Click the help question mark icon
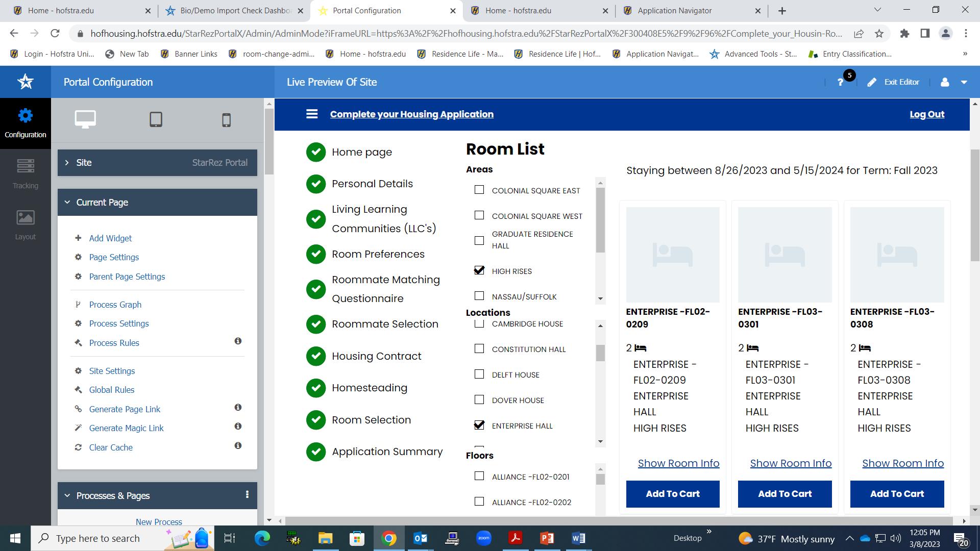The image size is (980, 551). (840, 82)
